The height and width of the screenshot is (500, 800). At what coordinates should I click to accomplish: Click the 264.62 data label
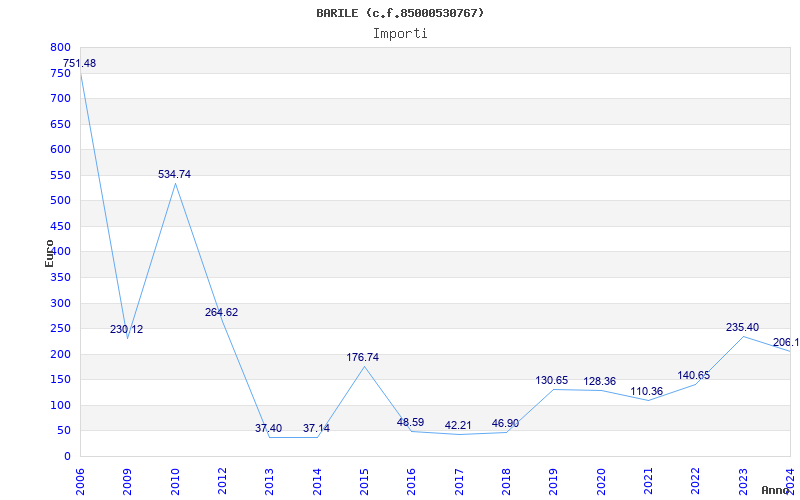pyautogui.click(x=221, y=313)
